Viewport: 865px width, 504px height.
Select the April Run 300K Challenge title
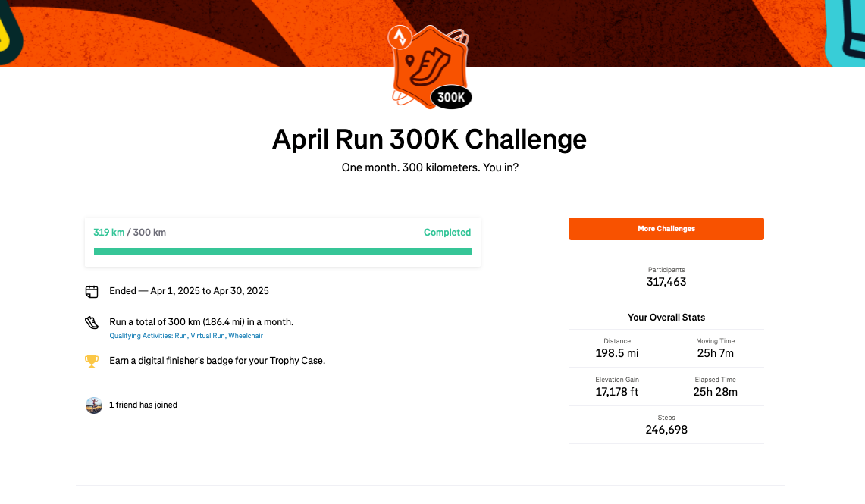(429, 139)
